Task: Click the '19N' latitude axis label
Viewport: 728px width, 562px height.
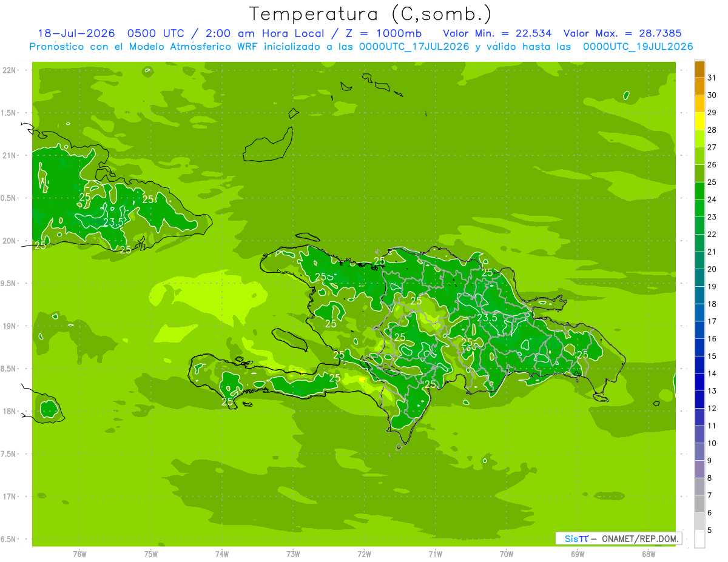Action: tap(9, 326)
